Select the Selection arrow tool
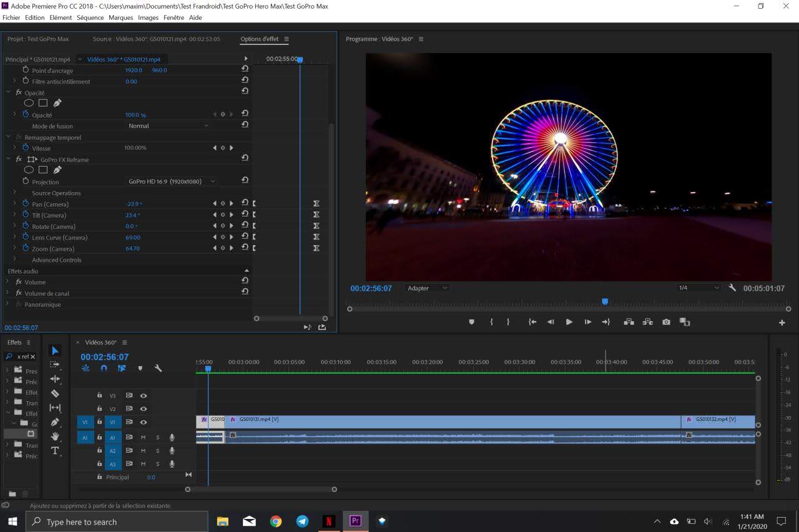Image resolution: width=799 pixels, height=532 pixels. (x=55, y=351)
